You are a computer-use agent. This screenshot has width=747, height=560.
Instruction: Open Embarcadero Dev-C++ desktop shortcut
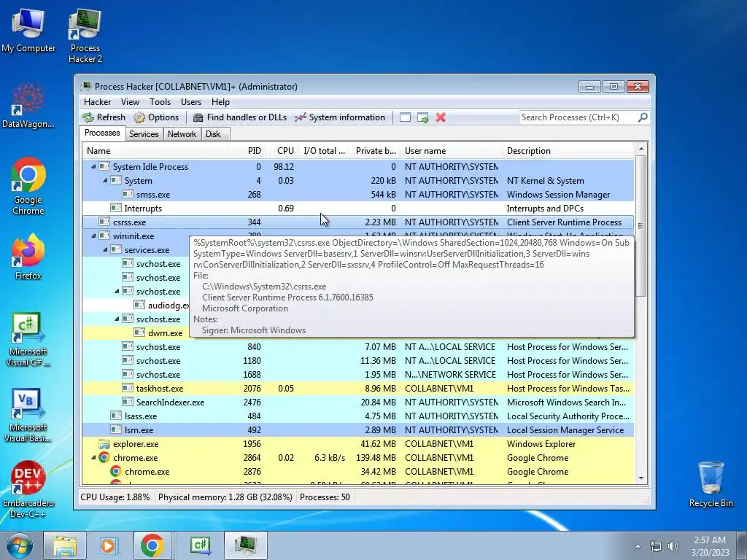28,489
